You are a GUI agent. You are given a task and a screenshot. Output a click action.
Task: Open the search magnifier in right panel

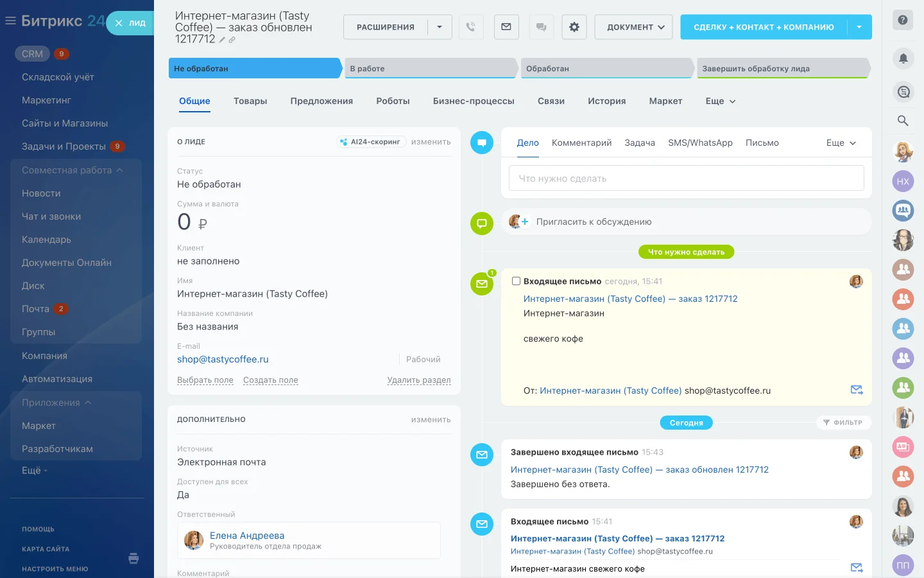pos(903,121)
